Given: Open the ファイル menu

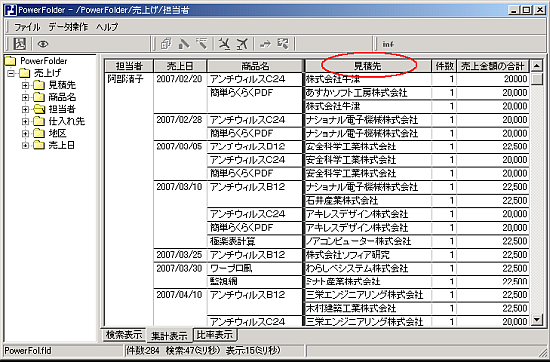Looking at the screenshot, I should 27,27.
